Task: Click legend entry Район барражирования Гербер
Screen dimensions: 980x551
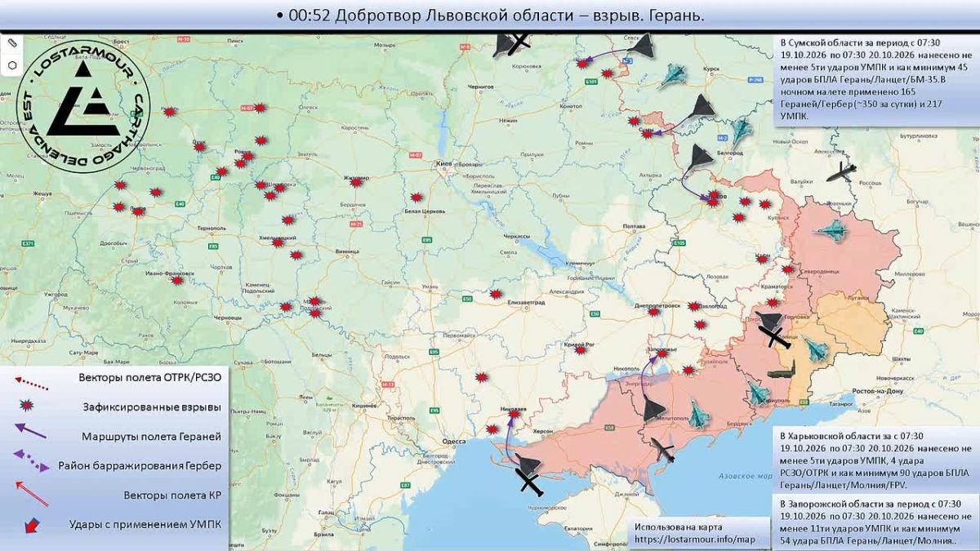Action: coord(140,465)
